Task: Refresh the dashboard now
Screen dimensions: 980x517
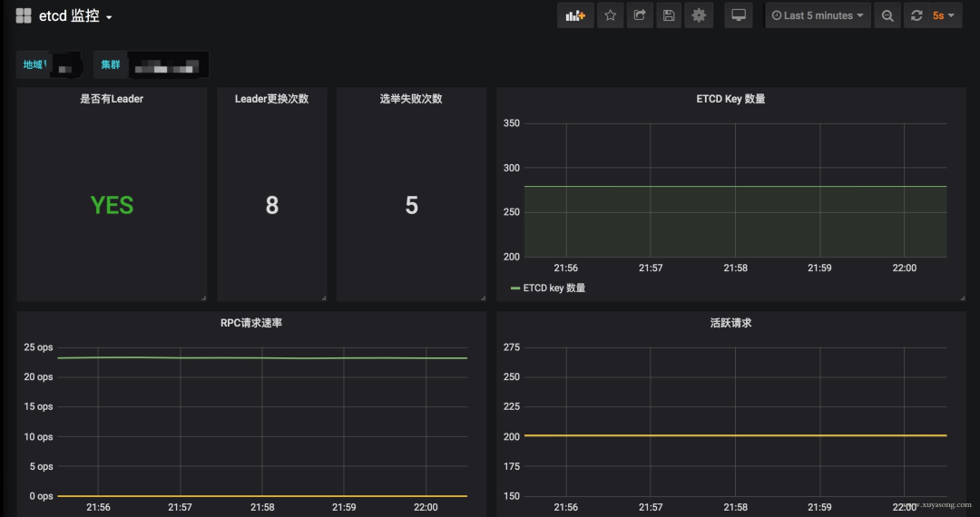Action: [x=916, y=15]
